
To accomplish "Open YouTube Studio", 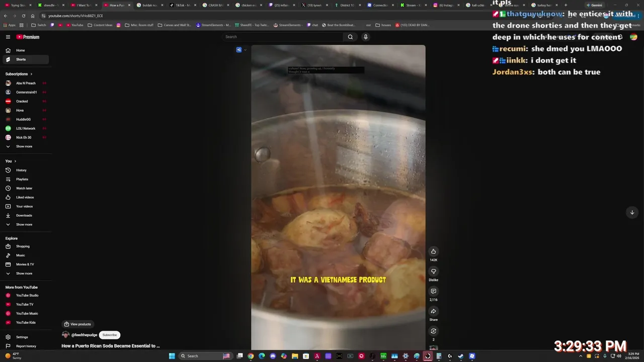I will pyautogui.click(x=25, y=295).
